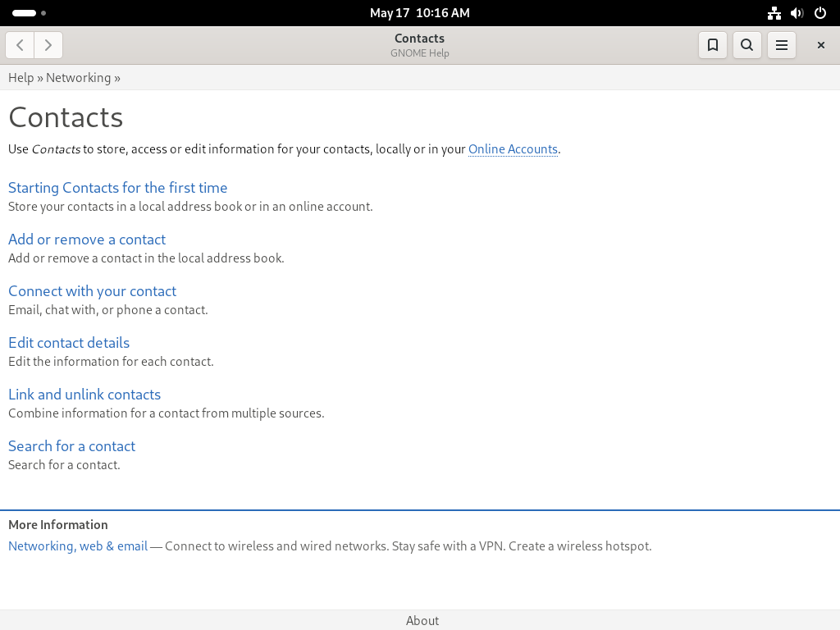Click 'Combine information for a contact from multiple sources.'

click(x=166, y=413)
